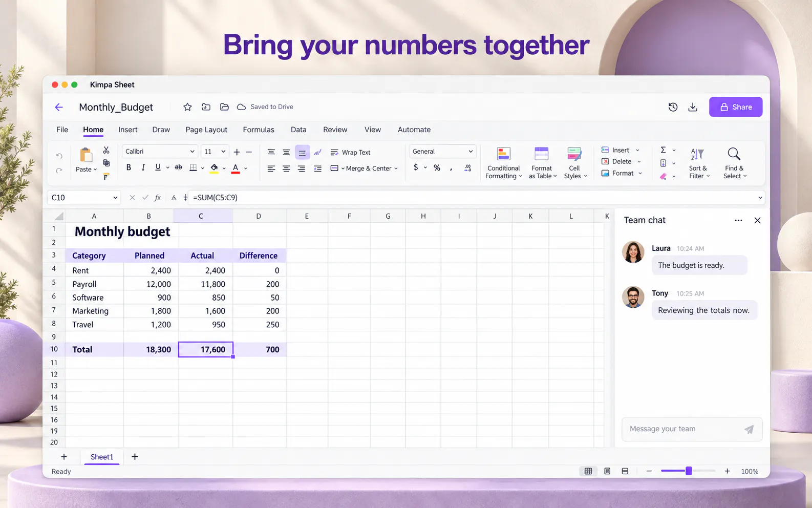Apply percent style formatting
This screenshot has width=812, height=508.
(x=437, y=168)
